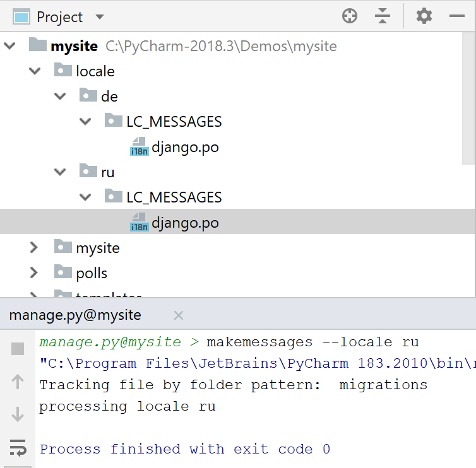Collapse the locale folder
This screenshot has height=468, width=476.
35,71
